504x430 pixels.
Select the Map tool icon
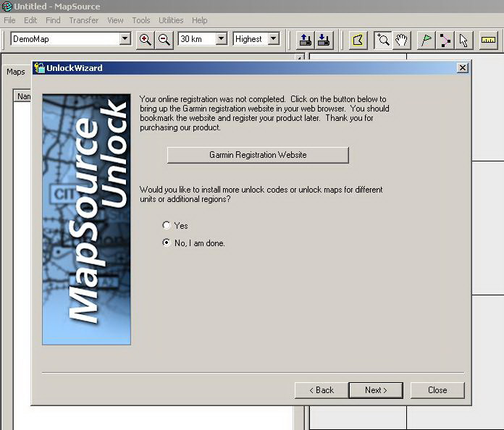coord(358,40)
